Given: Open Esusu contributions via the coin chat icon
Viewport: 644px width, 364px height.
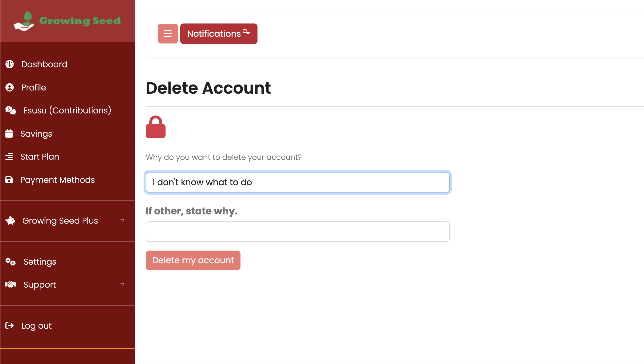Looking at the screenshot, I should [10, 110].
